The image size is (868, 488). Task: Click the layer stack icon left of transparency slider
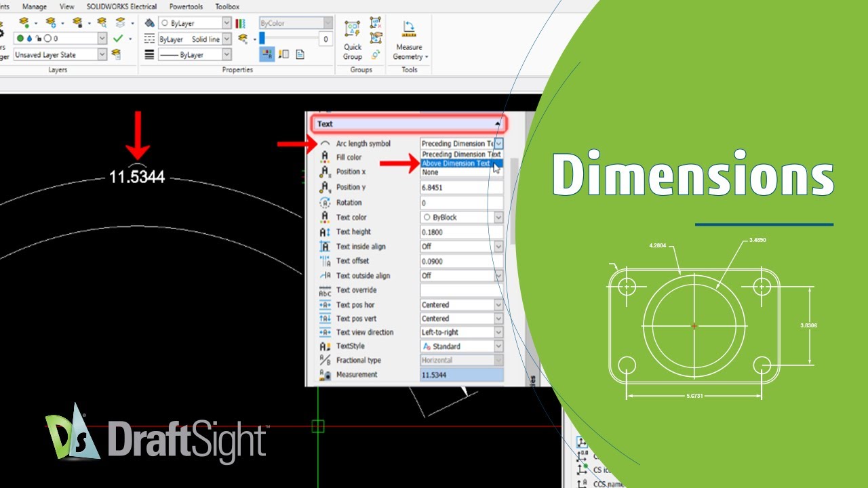pos(243,39)
